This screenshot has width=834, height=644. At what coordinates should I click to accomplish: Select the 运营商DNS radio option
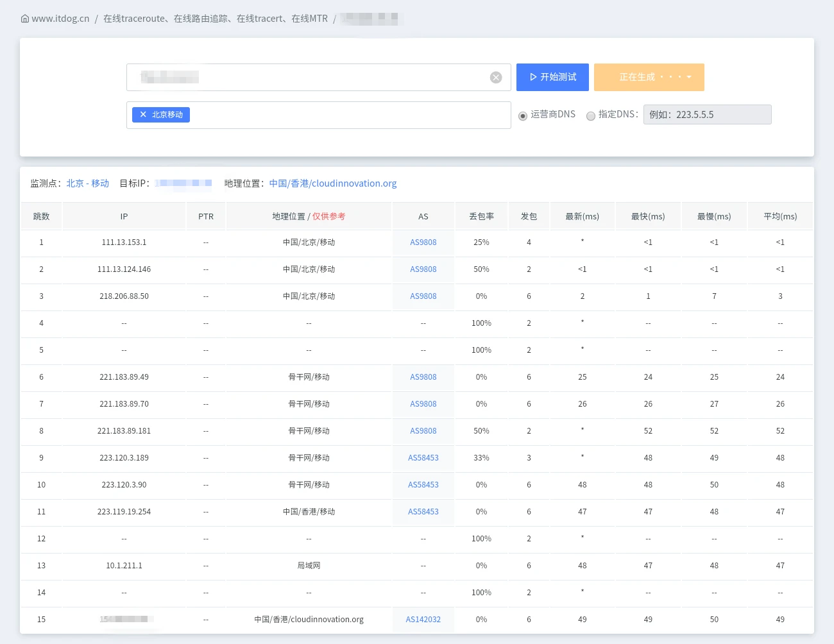coord(523,116)
